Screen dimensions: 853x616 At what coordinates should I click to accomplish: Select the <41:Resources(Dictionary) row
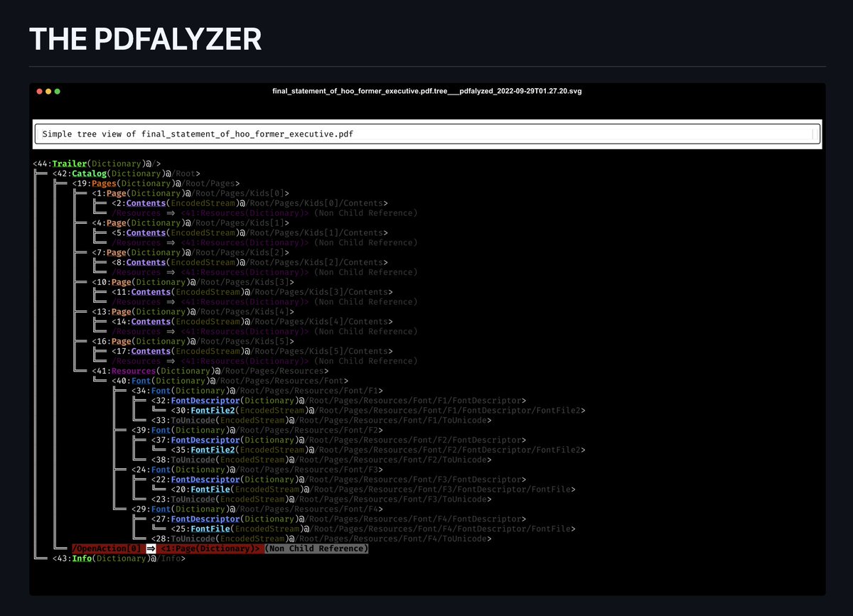pos(210,371)
